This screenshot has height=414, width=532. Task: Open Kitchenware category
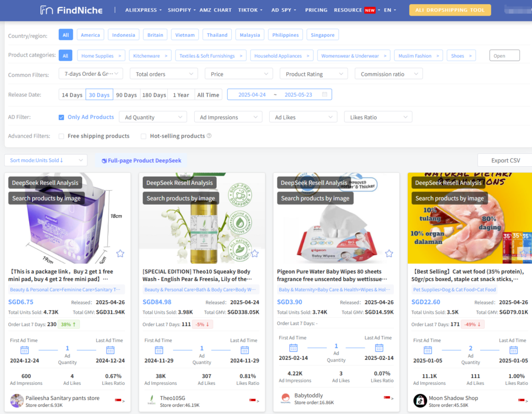click(x=150, y=56)
